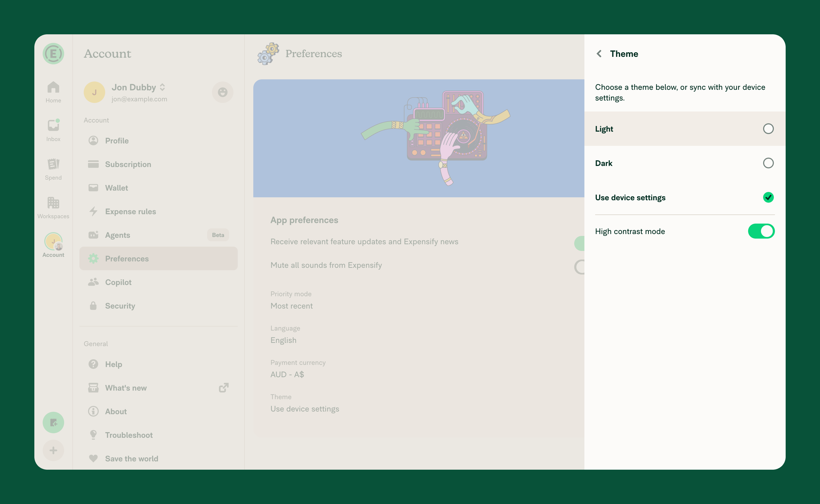Open Workspaces in the left rail
Viewport: 820px width, 504px height.
(53, 208)
